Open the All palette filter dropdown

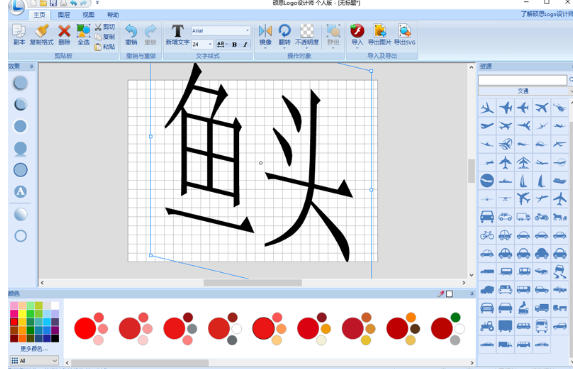point(34,361)
